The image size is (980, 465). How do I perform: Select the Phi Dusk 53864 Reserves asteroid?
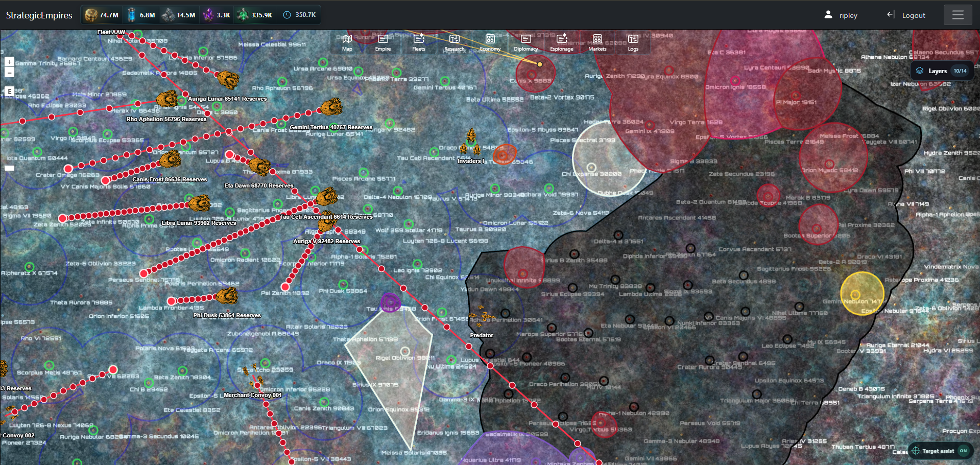(227, 296)
